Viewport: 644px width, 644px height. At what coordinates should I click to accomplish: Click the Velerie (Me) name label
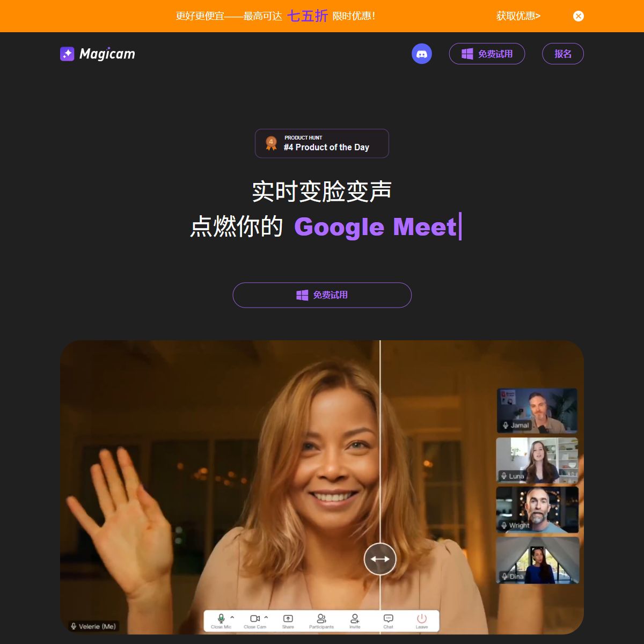pos(93,626)
